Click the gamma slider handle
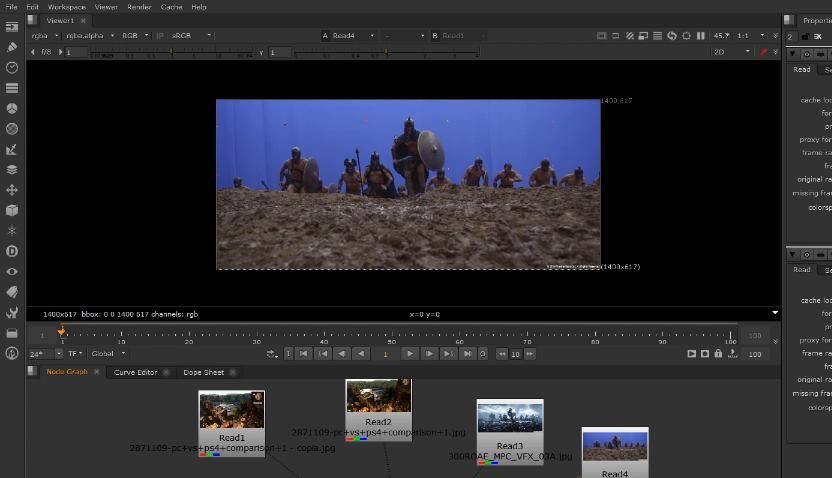The width and height of the screenshot is (832, 478). [x=386, y=52]
